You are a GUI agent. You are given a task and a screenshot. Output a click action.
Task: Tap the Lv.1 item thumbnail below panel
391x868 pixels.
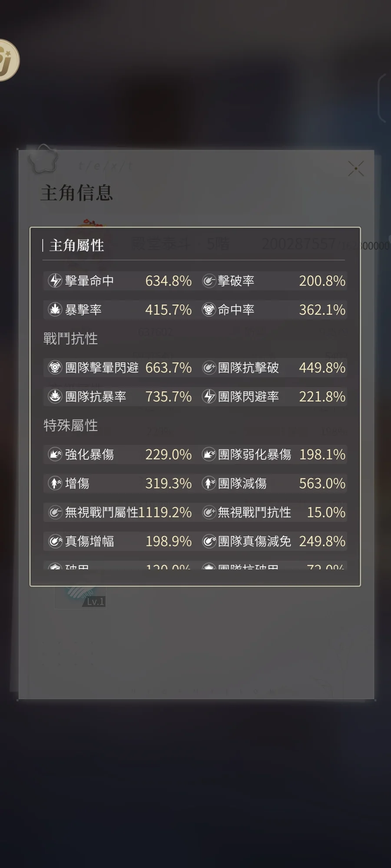tap(81, 597)
